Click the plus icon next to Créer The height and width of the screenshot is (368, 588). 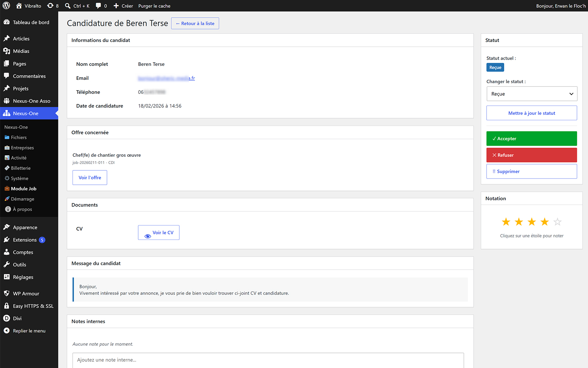click(116, 6)
